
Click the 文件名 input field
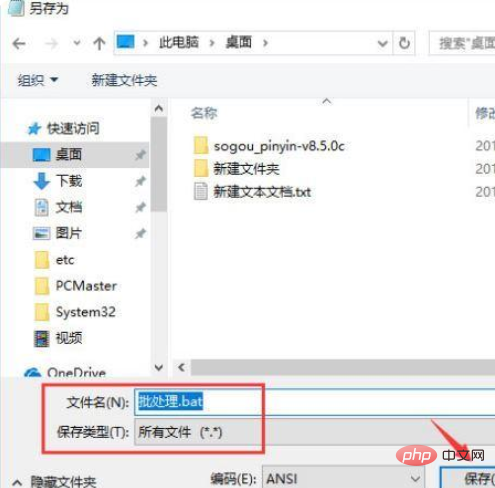314,402
